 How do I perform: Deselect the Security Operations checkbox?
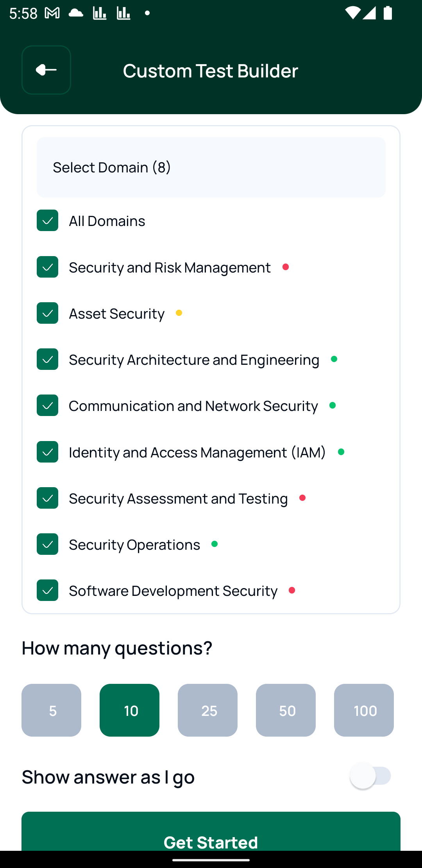coord(47,544)
